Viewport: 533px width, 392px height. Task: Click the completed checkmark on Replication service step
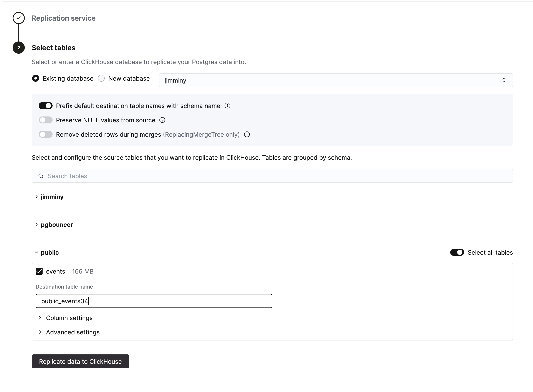click(x=18, y=18)
